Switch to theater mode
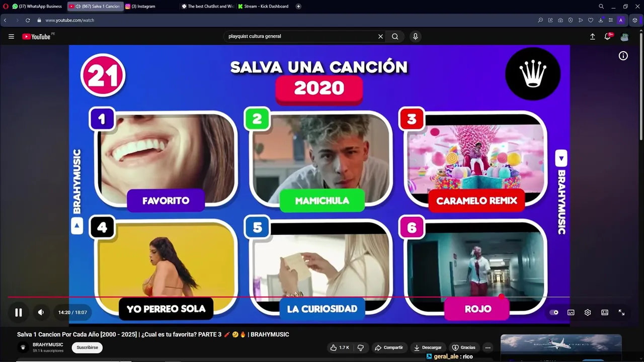Image resolution: width=644 pixels, height=362 pixels. [x=605, y=312]
